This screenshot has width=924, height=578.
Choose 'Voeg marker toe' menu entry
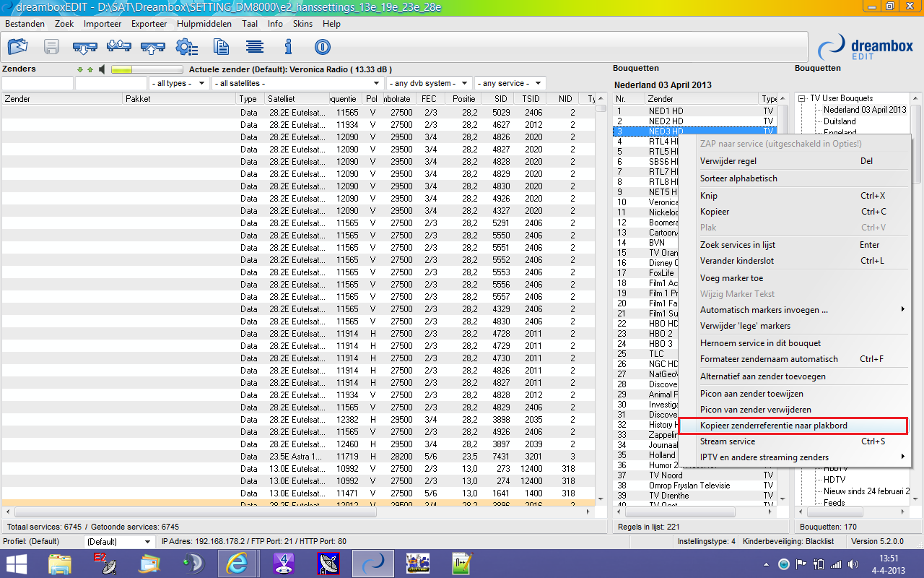[794, 278]
